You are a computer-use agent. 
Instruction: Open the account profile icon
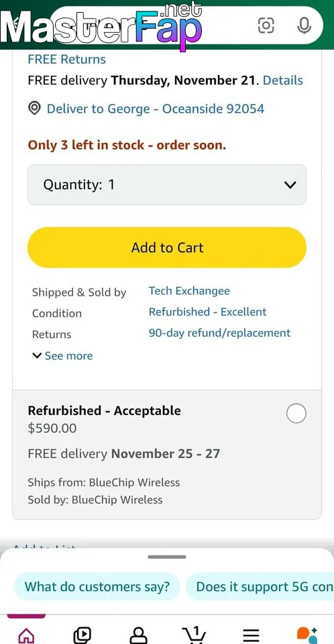[138, 635]
